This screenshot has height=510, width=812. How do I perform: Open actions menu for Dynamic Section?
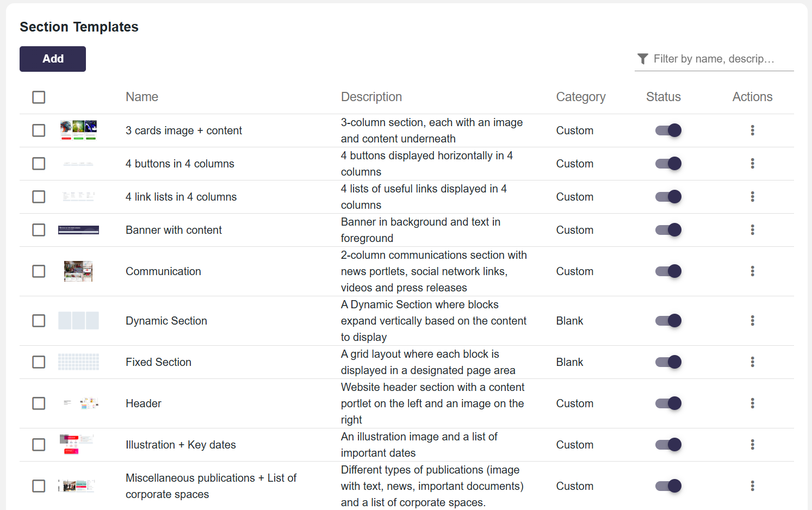(x=752, y=321)
